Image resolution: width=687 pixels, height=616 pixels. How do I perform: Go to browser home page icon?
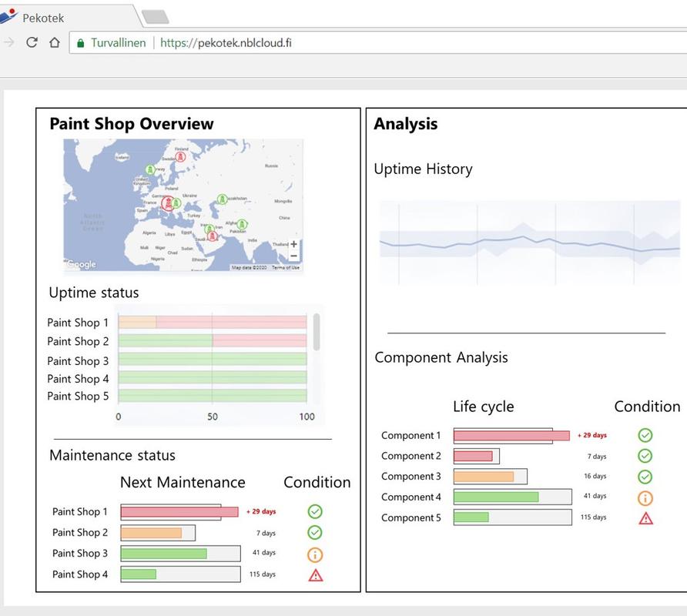54,42
